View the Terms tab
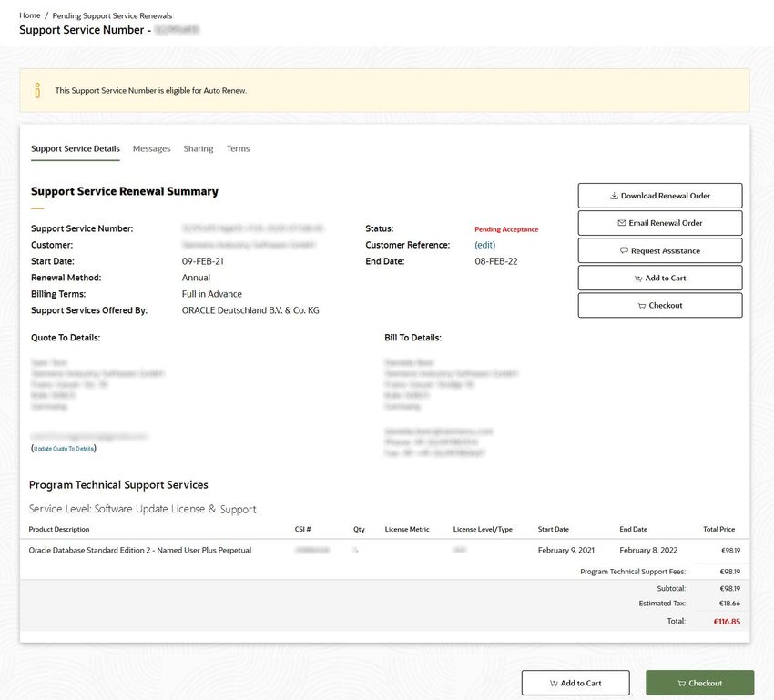Image resolution: width=774 pixels, height=700 pixels. (x=238, y=148)
